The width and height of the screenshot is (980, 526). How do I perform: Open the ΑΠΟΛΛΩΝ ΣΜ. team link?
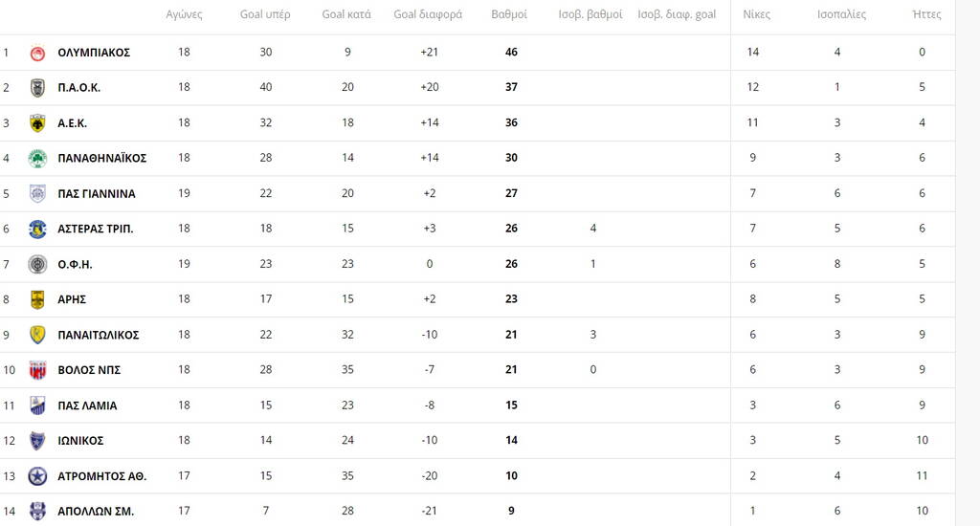click(x=96, y=512)
